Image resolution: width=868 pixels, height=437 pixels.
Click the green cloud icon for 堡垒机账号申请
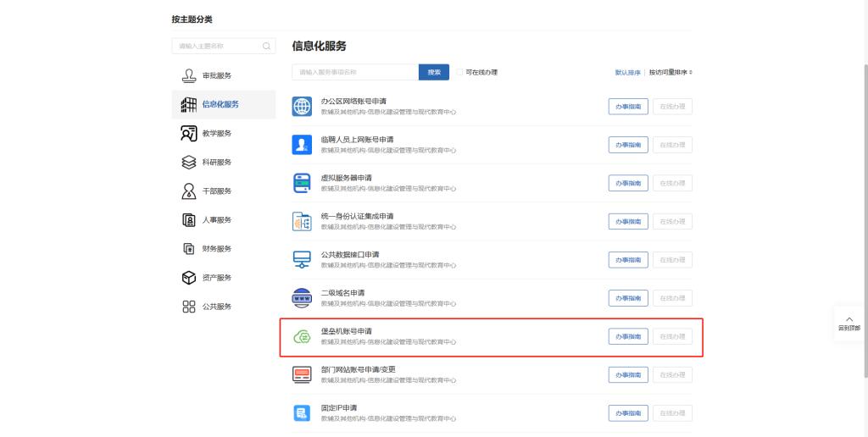(302, 337)
